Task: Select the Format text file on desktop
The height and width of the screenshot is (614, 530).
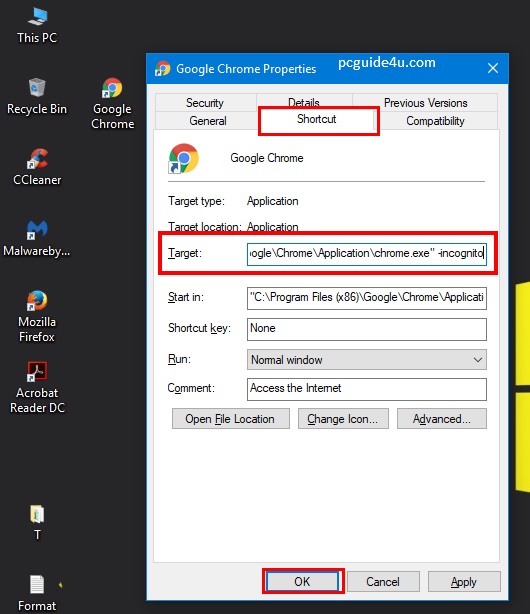Action: pos(37,593)
